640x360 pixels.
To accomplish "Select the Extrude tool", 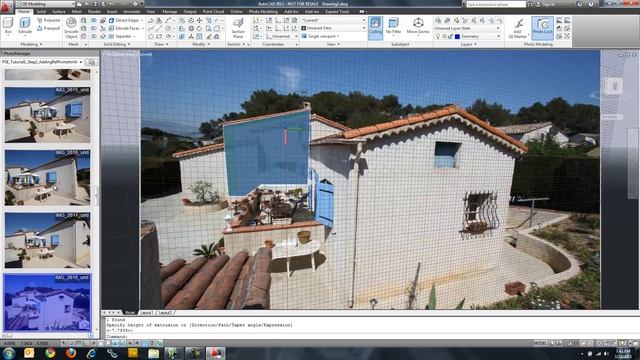I will [25, 26].
